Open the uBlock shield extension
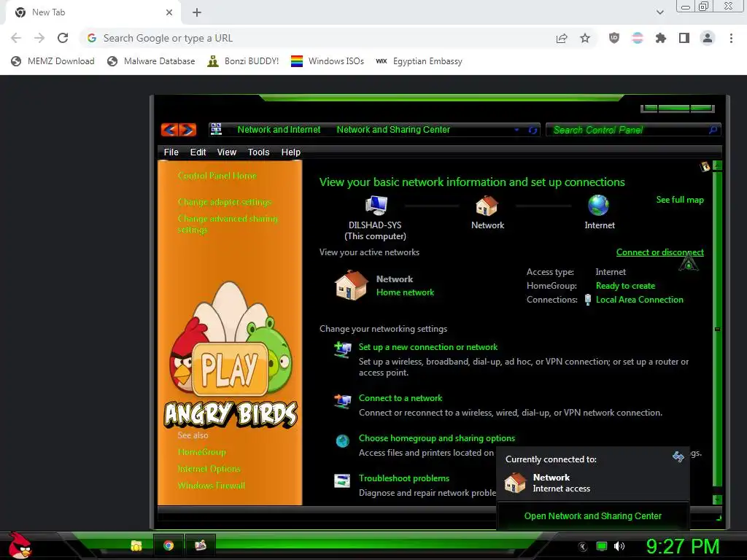747x560 pixels. coord(614,38)
